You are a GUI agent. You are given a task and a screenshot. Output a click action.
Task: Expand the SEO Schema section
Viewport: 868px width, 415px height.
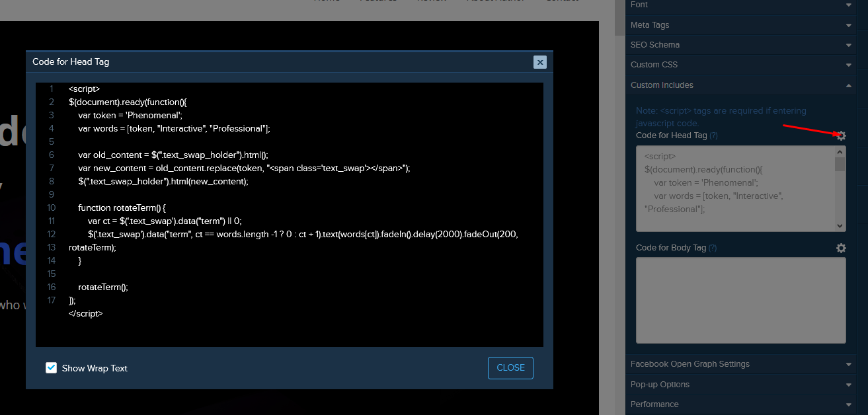point(741,45)
